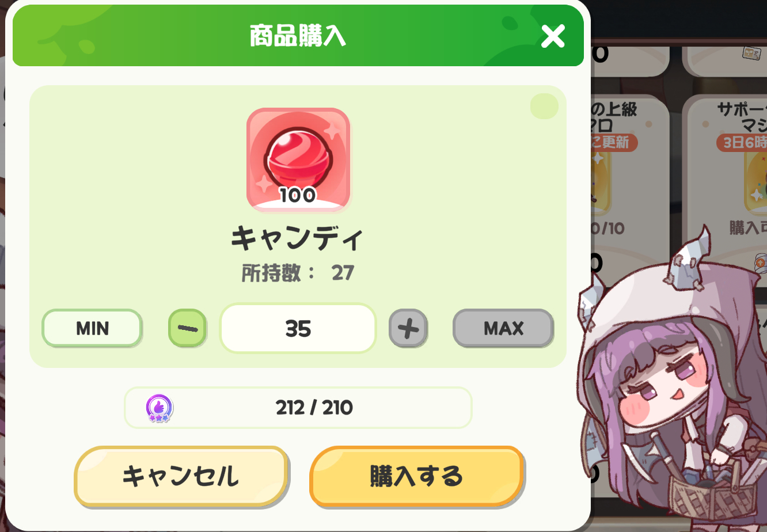Confirm purchase with 購入する button
767x532 pixels.
point(417,476)
